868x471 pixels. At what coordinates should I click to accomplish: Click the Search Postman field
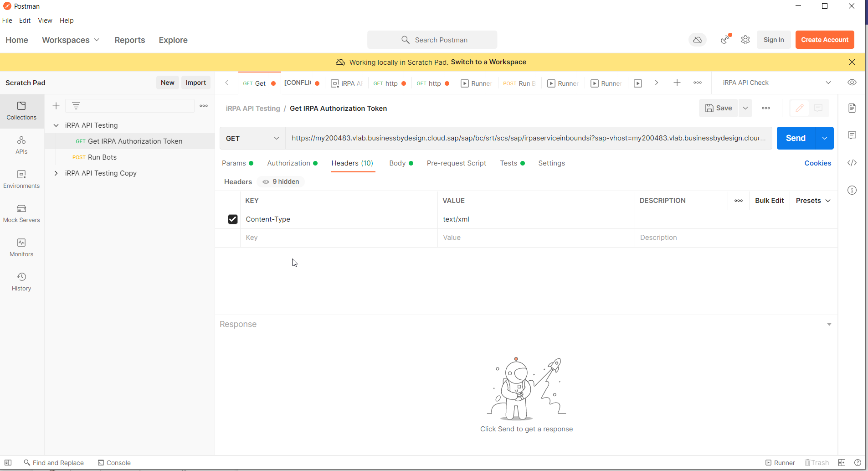tap(432, 40)
